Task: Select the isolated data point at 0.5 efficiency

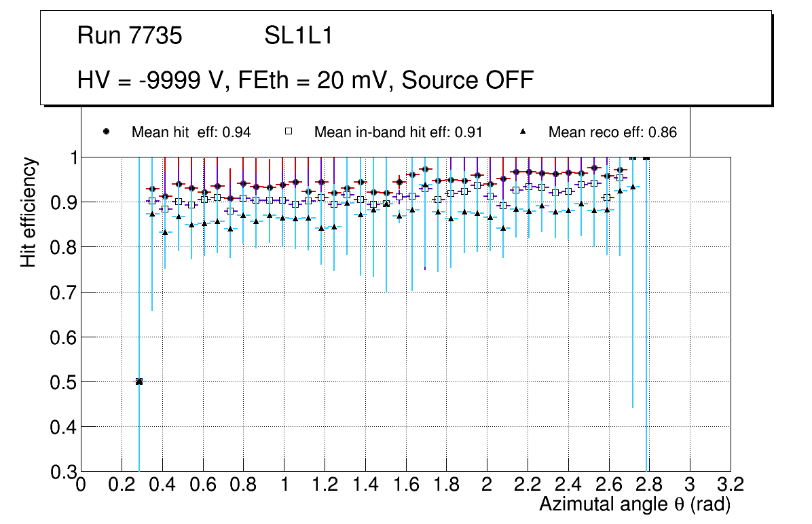Action: [139, 381]
